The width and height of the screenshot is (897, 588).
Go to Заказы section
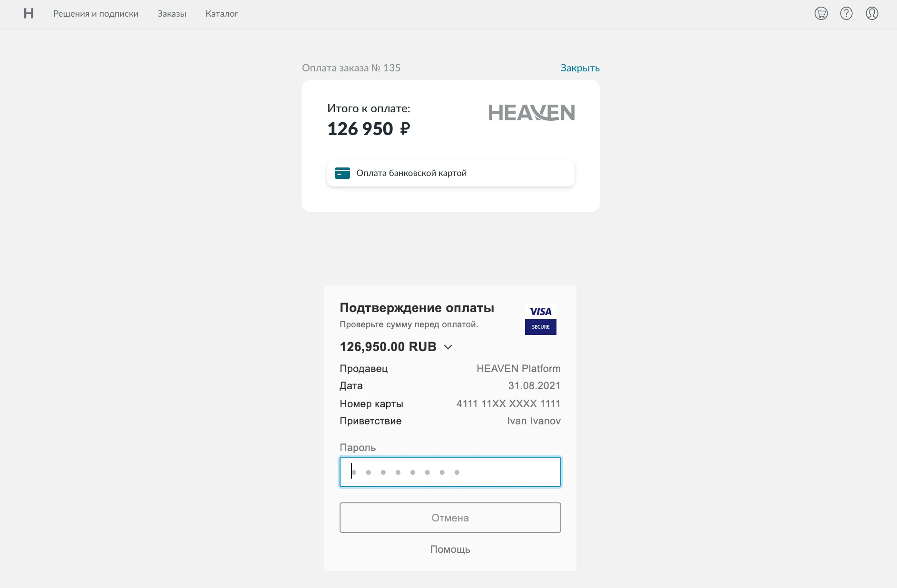point(172,14)
